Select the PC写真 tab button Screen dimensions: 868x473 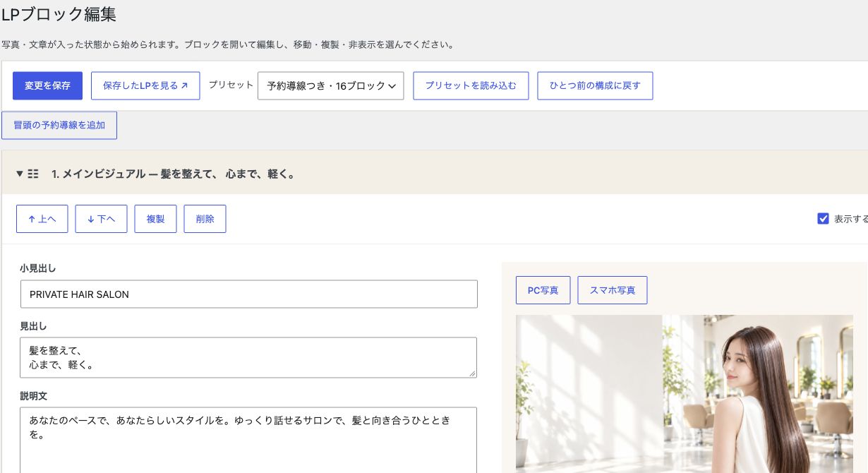tap(543, 290)
